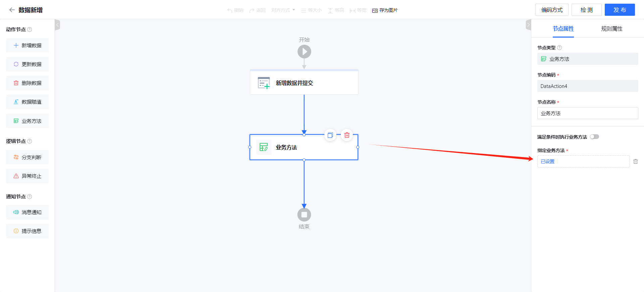Delete the bound business method setting

(x=636, y=161)
